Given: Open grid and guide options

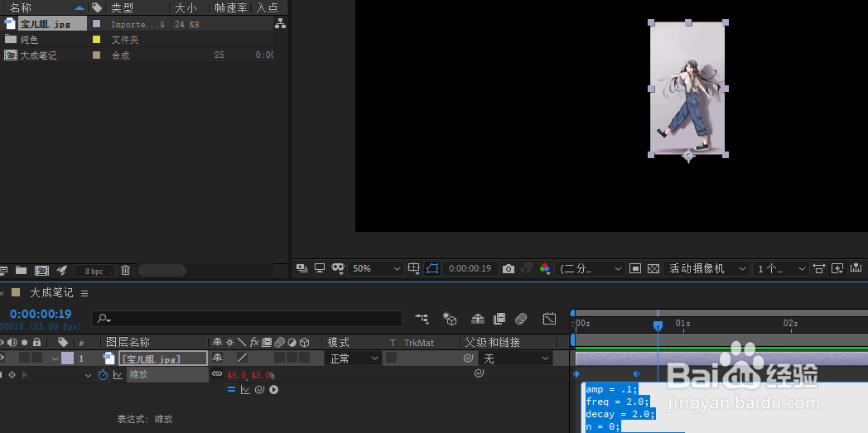Looking at the screenshot, I should click(414, 268).
